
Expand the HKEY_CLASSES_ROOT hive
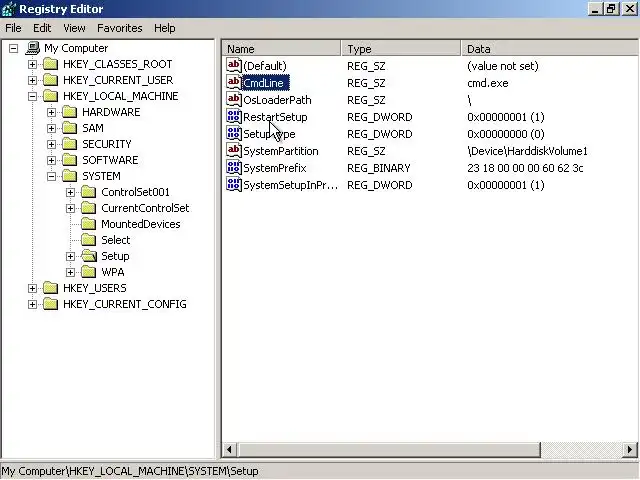click(32, 64)
